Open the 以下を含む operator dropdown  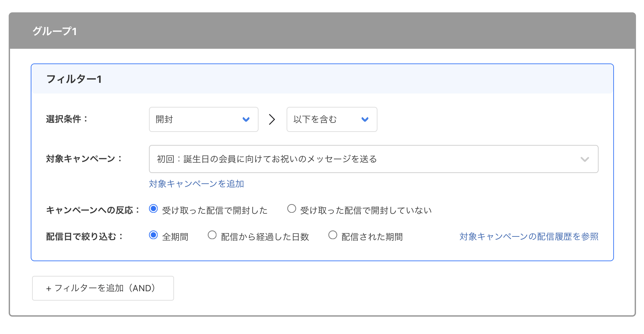[331, 119]
